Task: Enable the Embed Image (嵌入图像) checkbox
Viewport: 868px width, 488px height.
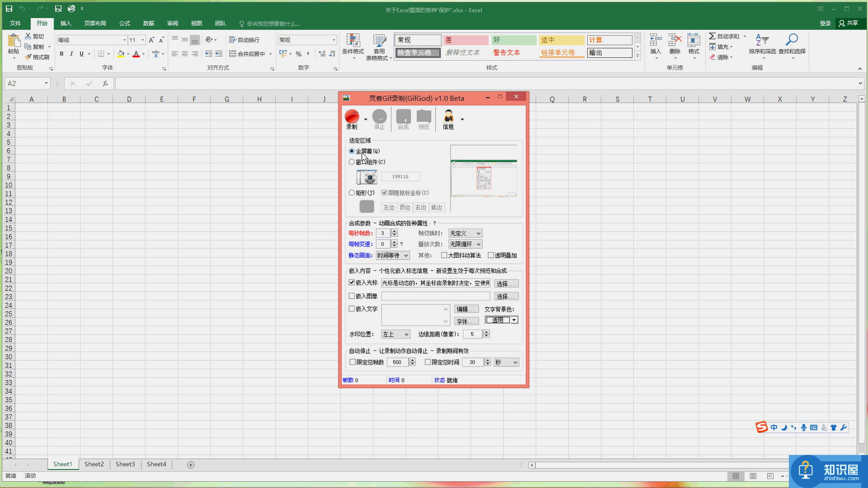Action: click(352, 296)
